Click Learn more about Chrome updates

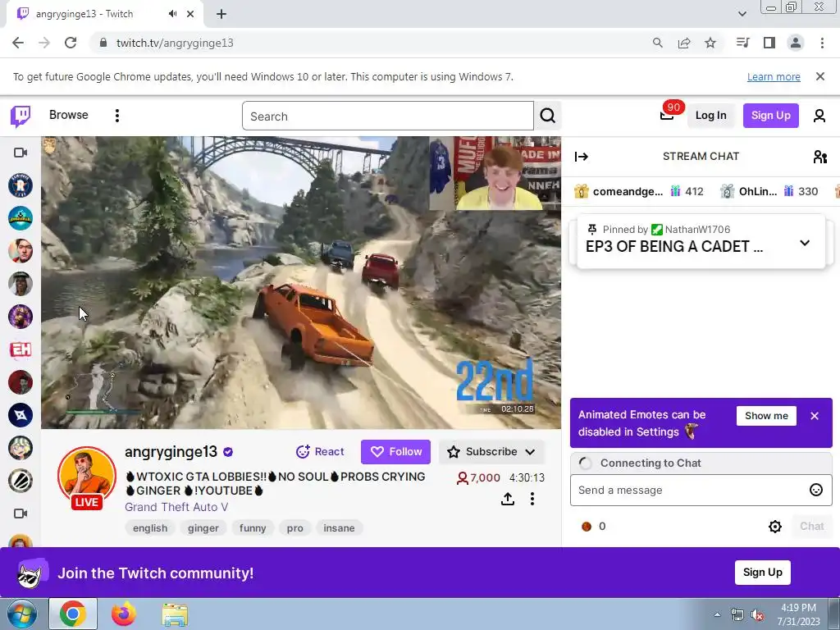774,76
